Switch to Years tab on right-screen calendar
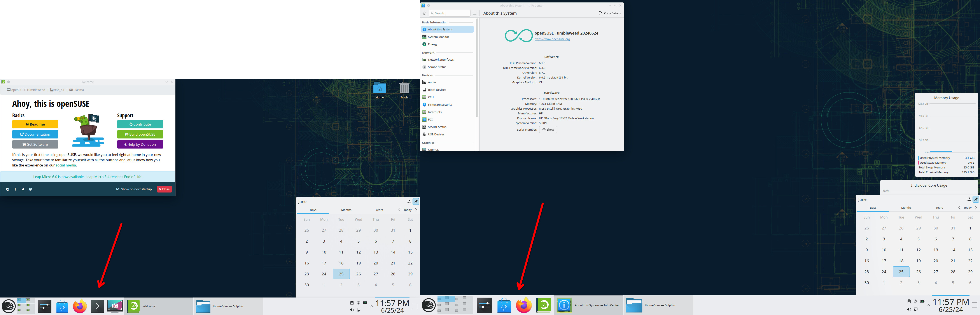The height and width of the screenshot is (315, 980). click(x=939, y=208)
